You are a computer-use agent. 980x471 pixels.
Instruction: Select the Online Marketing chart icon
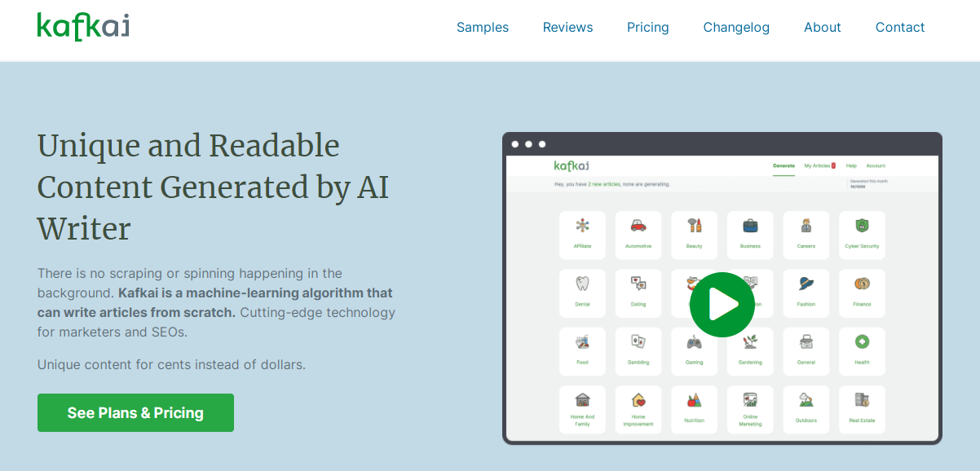pyautogui.click(x=750, y=399)
